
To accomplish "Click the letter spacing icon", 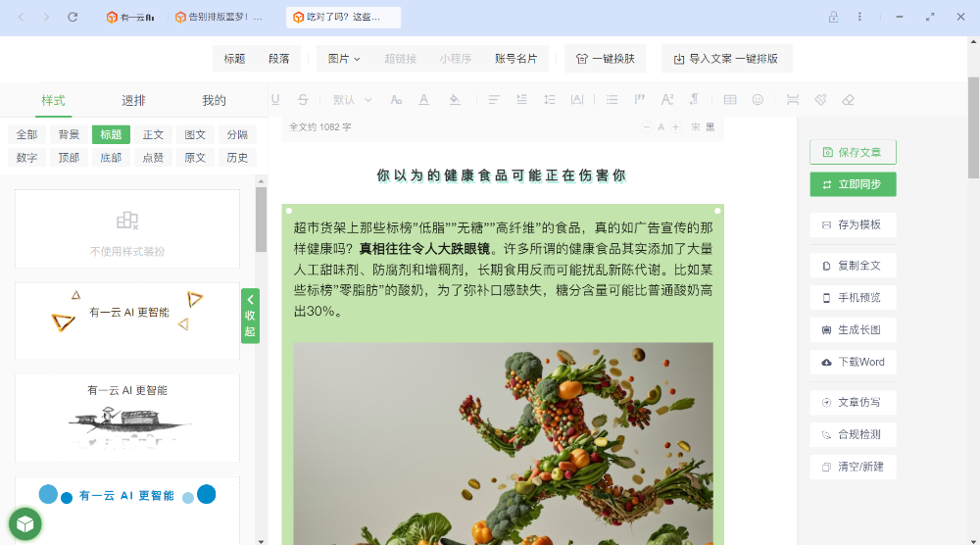I will point(577,99).
